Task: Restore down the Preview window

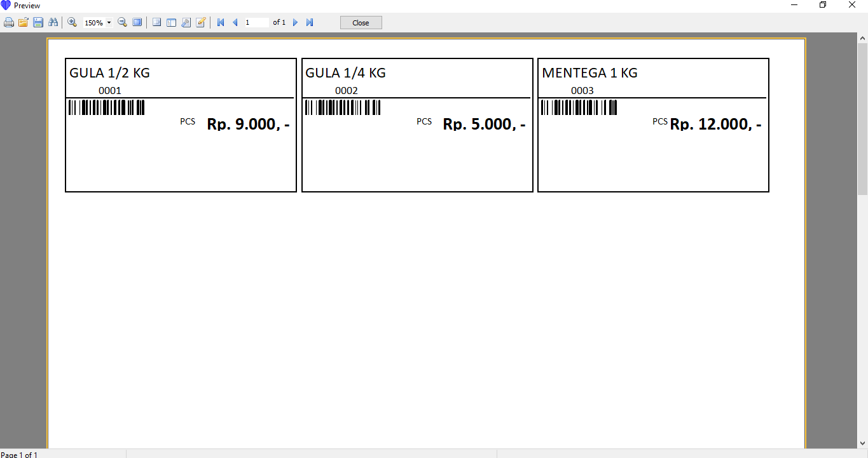Action: (823, 5)
